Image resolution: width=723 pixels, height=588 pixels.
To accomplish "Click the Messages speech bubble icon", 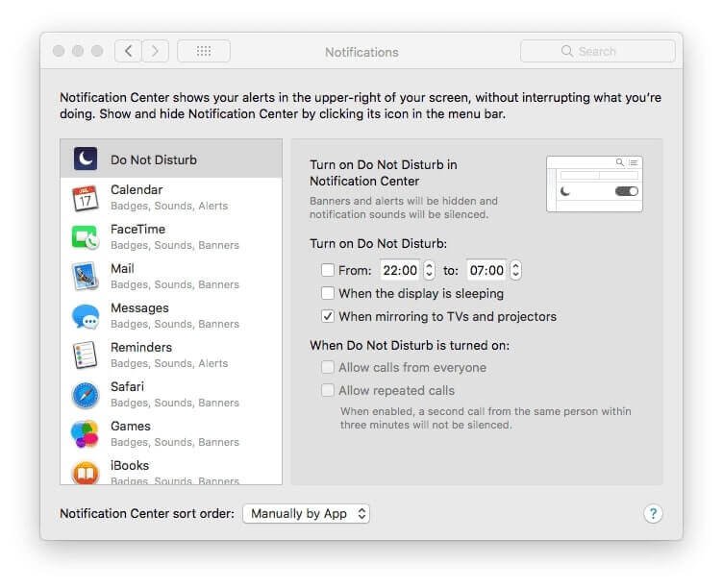I will coord(86,317).
